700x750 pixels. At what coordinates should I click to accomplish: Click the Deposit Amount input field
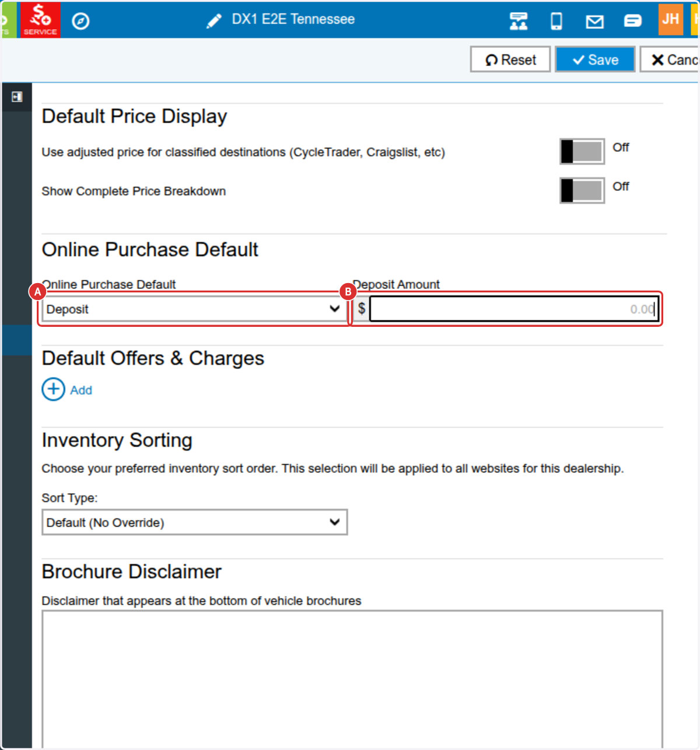point(514,309)
